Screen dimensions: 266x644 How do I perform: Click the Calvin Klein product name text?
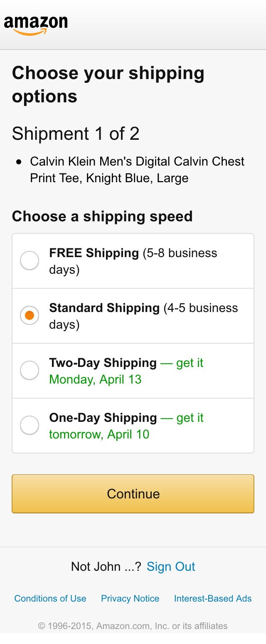pos(137,169)
